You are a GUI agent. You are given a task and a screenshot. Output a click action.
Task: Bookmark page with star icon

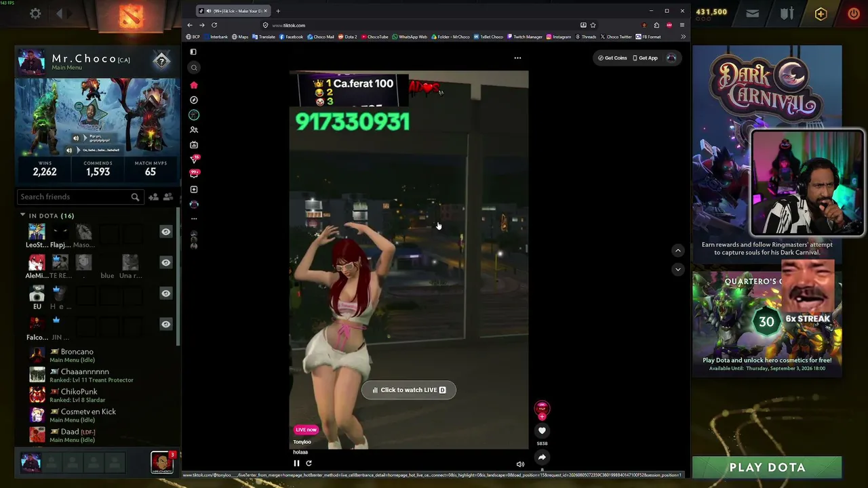click(x=593, y=25)
